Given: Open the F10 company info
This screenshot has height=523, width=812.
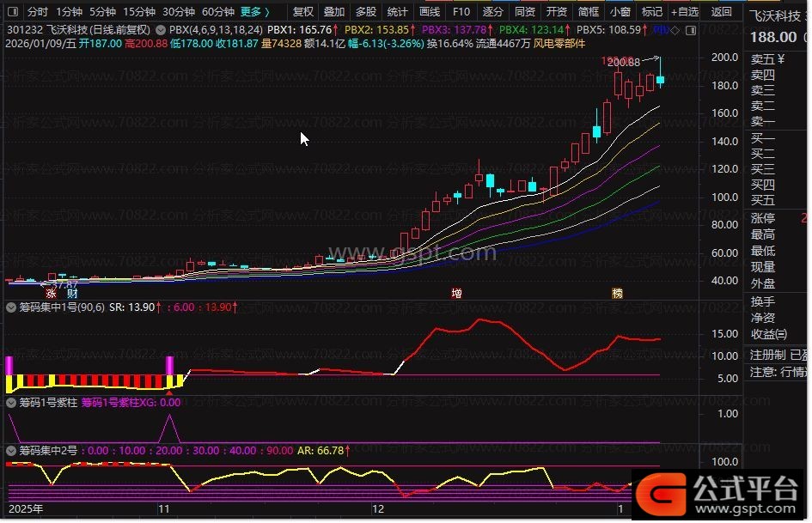Looking at the screenshot, I should 461,12.
